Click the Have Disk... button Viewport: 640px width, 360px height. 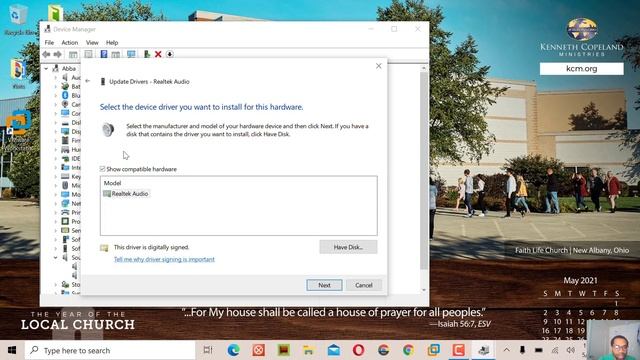(x=348, y=247)
